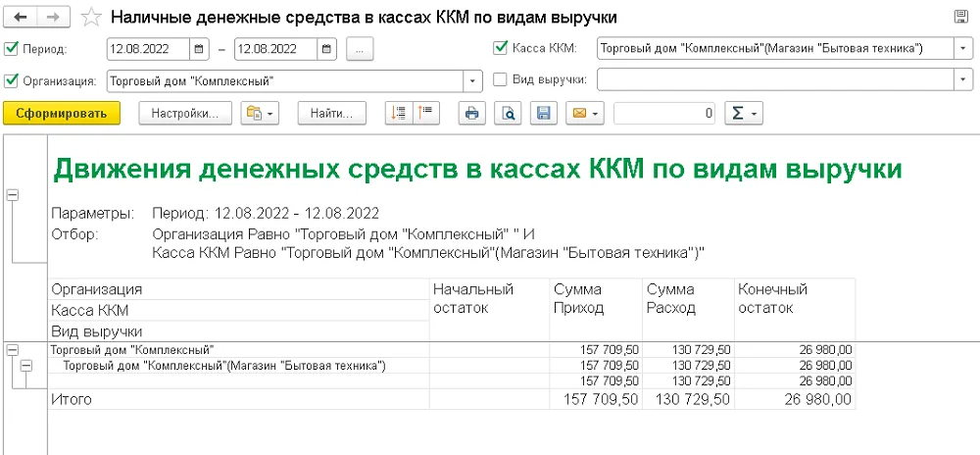Open the Касса ККМ dropdown list
Screen dimensions: 980x455
(x=963, y=48)
